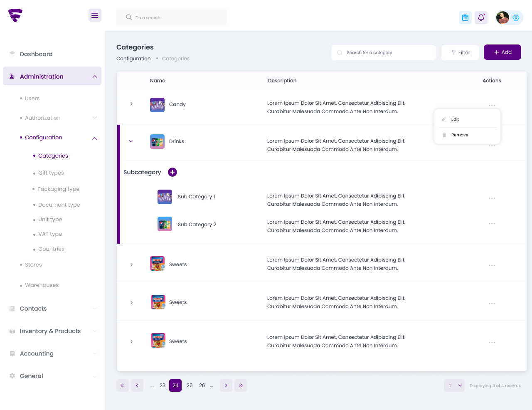This screenshot has width=532, height=410.
Task: Click the Accounting sidebar icon
Action: [12, 353]
